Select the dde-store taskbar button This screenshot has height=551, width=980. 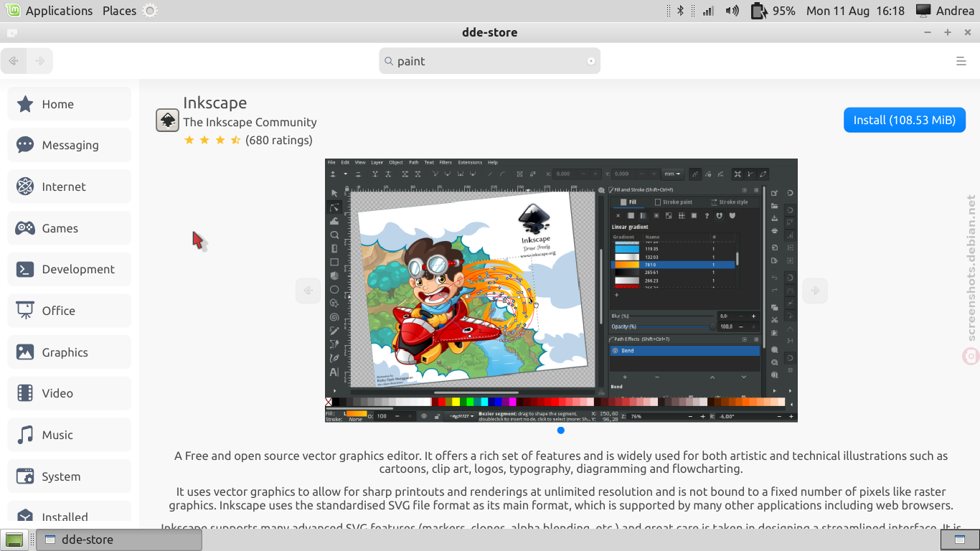tap(120, 540)
